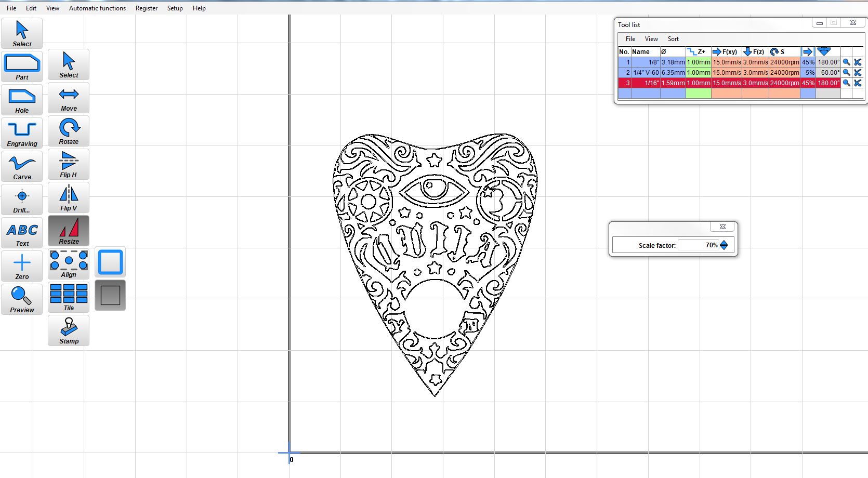Click the diameter Ø column header

tap(673, 51)
